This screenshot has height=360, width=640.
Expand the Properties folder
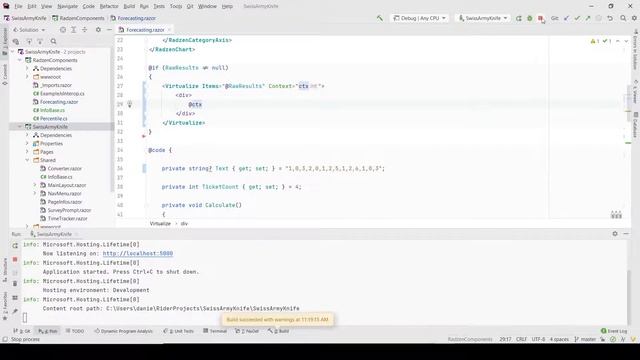tap(27, 143)
